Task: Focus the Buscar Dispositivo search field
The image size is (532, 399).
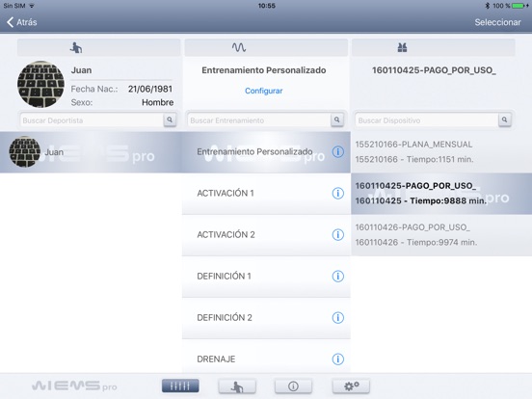Action: coord(427,120)
